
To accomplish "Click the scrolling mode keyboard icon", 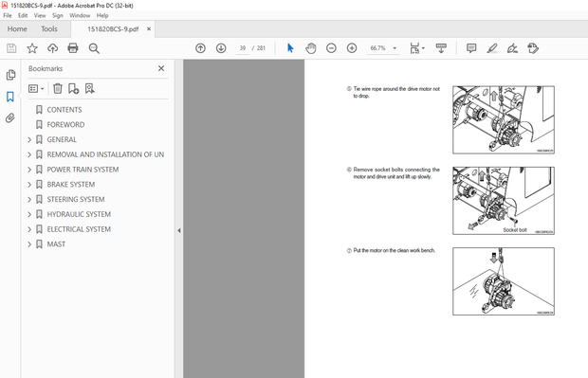I will 441,48.
